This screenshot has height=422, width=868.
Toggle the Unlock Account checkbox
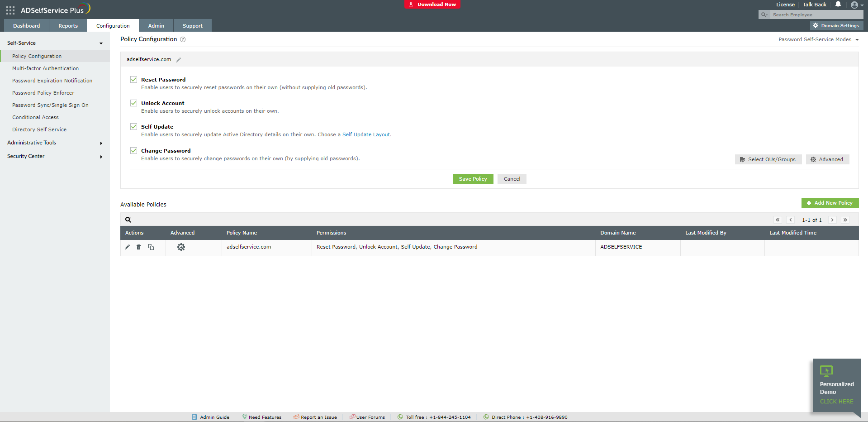coord(134,103)
